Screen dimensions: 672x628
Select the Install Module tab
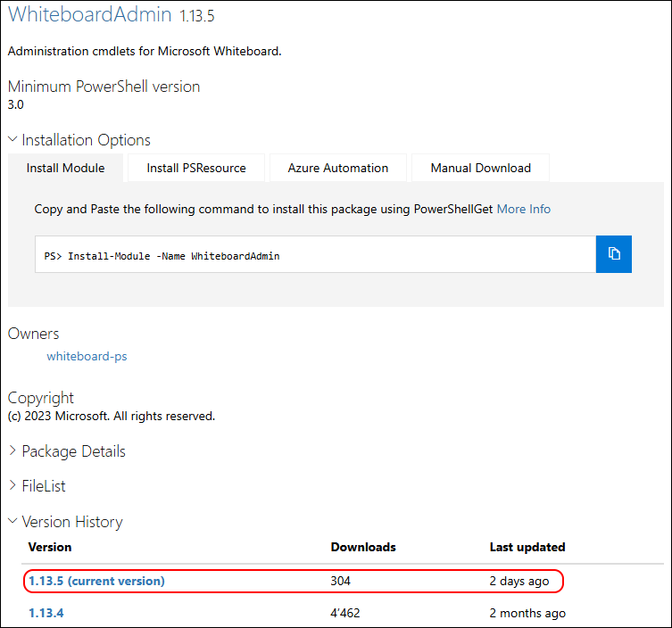[x=65, y=168]
